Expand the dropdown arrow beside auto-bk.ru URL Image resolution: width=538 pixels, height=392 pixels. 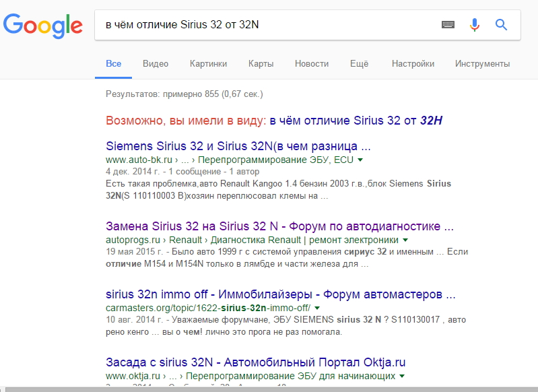coord(360,160)
